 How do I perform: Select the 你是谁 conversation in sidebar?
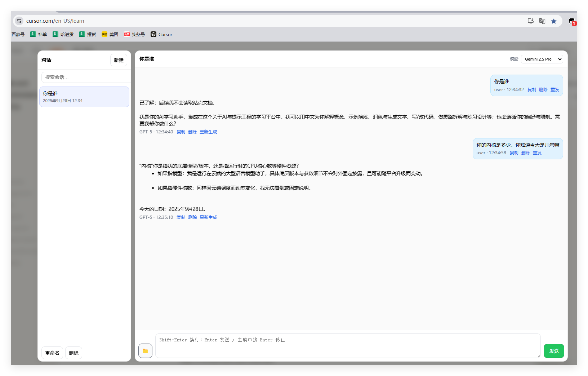84,97
